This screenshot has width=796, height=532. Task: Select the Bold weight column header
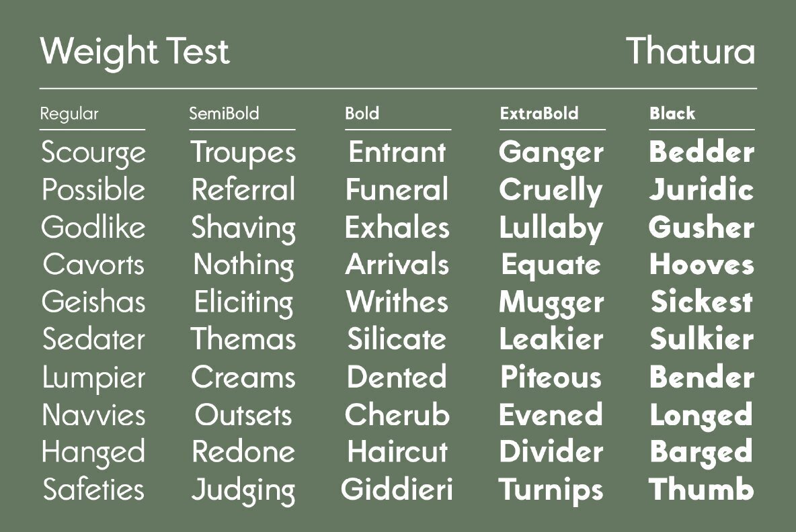point(362,114)
